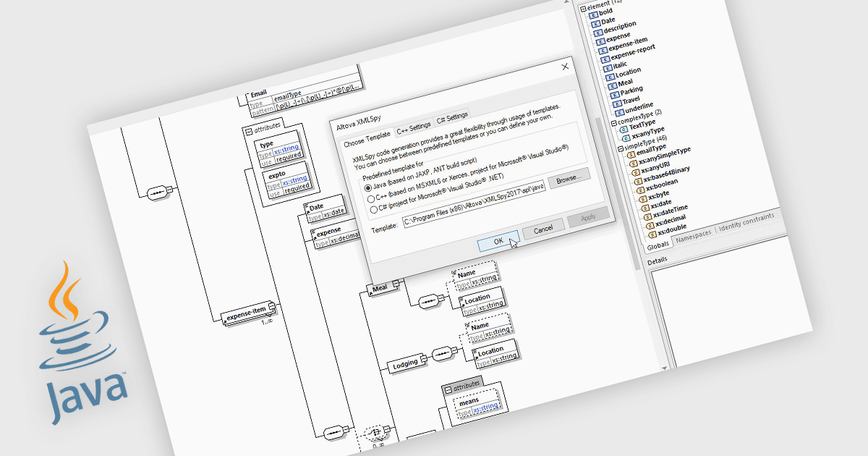This screenshot has height=456, width=868.
Task: Select the Date element icon in Globals
Action: pos(596,23)
